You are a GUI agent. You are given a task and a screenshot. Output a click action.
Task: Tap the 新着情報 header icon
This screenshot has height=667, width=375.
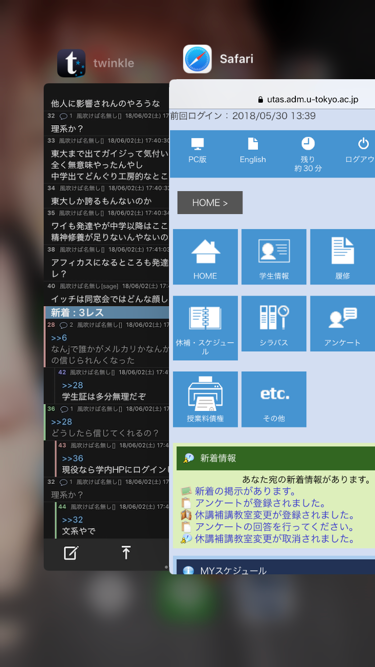189,458
